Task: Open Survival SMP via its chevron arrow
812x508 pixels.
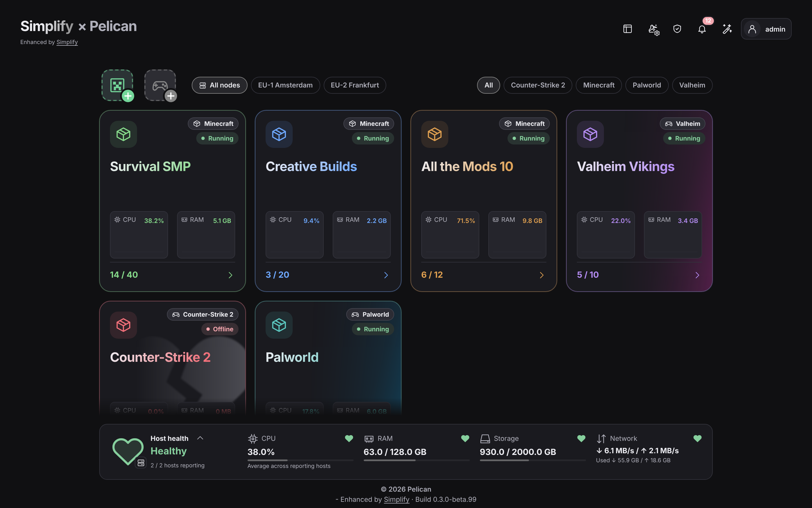Action: [x=231, y=275]
